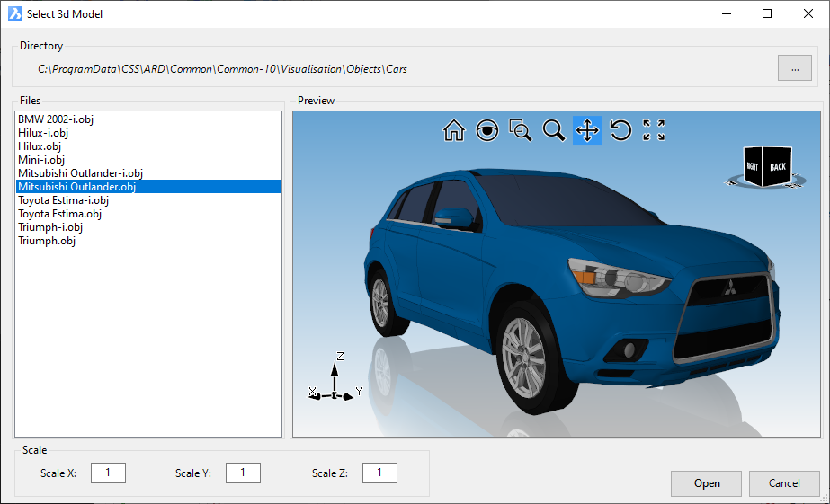Click the Home view icon in preview
Image resolution: width=830 pixels, height=504 pixels.
click(x=453, y=130)
